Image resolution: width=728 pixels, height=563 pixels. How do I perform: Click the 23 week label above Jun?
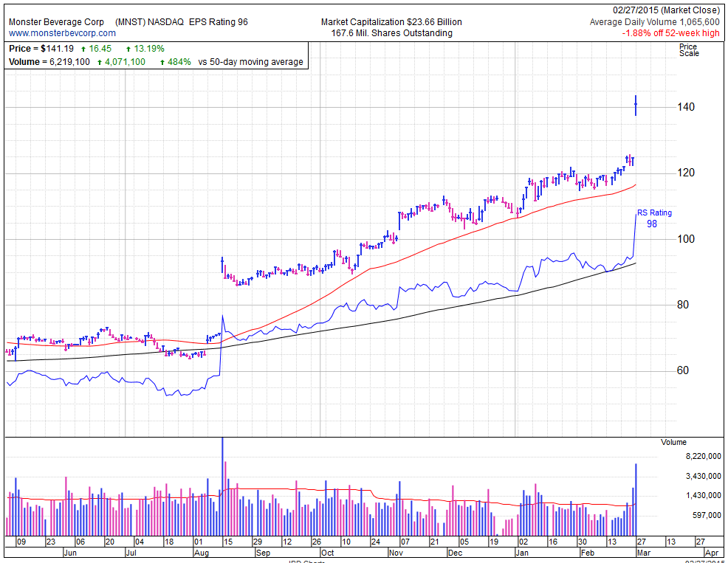point(51,542)
